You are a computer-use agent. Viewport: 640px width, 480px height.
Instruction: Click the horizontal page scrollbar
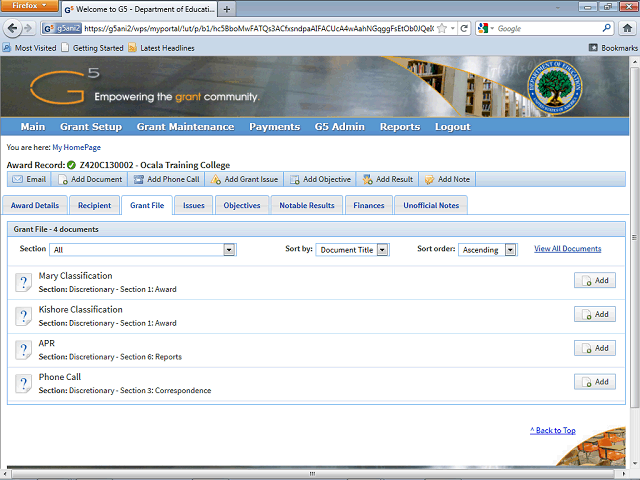pyautogui.click(x=312, y=474)
